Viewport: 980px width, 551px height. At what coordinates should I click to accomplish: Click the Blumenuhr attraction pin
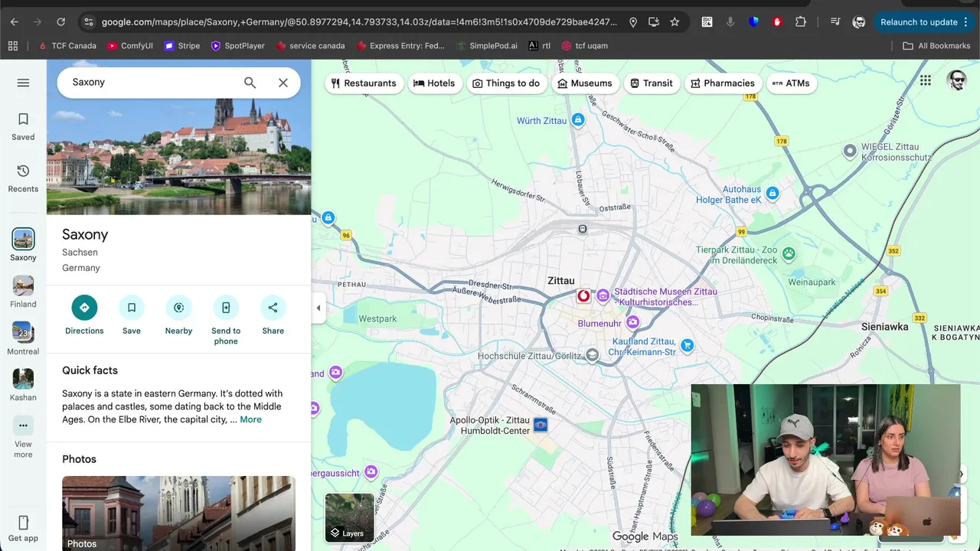coord(632,323)
